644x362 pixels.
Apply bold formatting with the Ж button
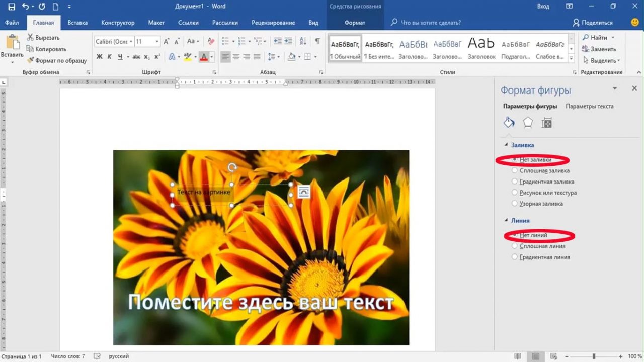coord(100,57)
